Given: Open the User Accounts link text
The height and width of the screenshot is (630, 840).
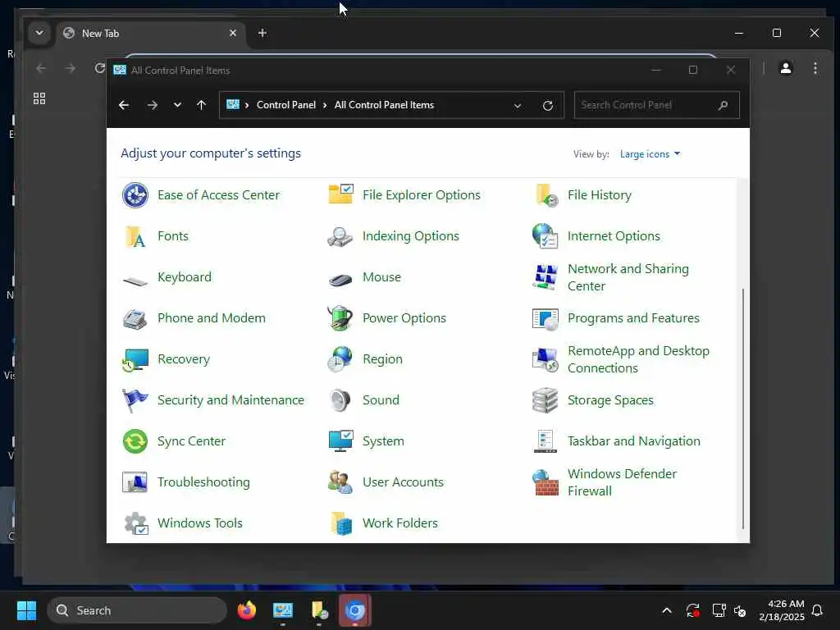Looking at the screenshot, I should 403,482.
